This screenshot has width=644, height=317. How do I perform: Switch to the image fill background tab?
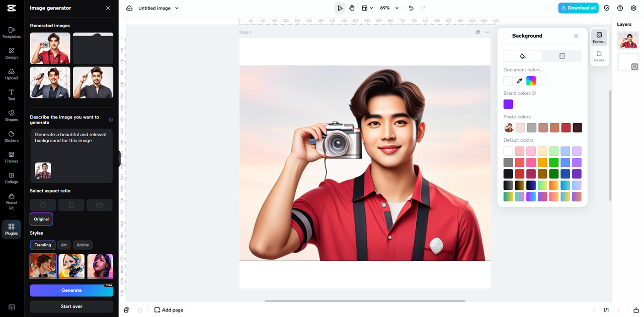pyautogui.click(x=562, y=56)
